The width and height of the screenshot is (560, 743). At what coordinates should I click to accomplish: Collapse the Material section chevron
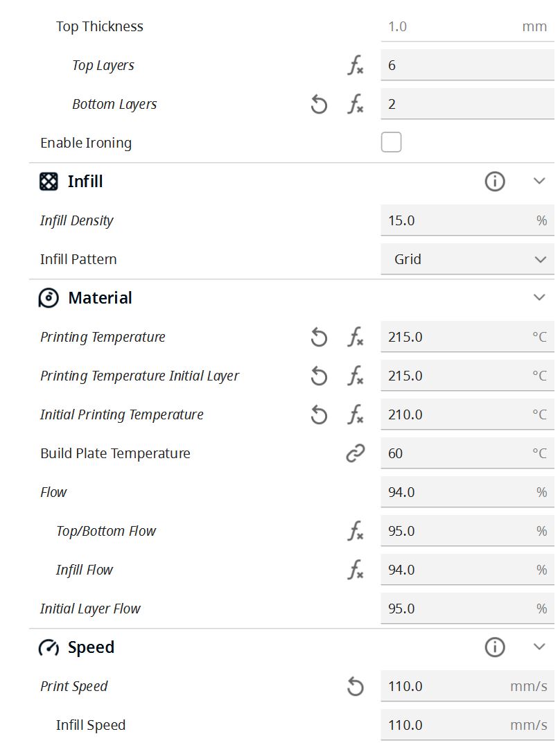pos(539,298)
